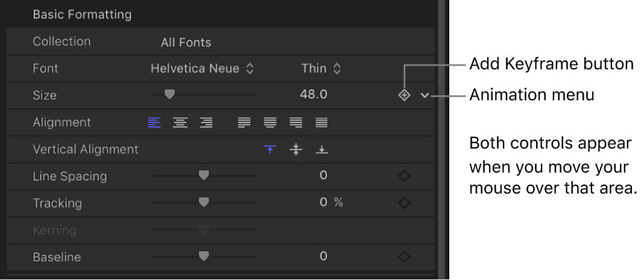Set vertical alignment to top
Screen dimensions: 644x280
(270, 150)
